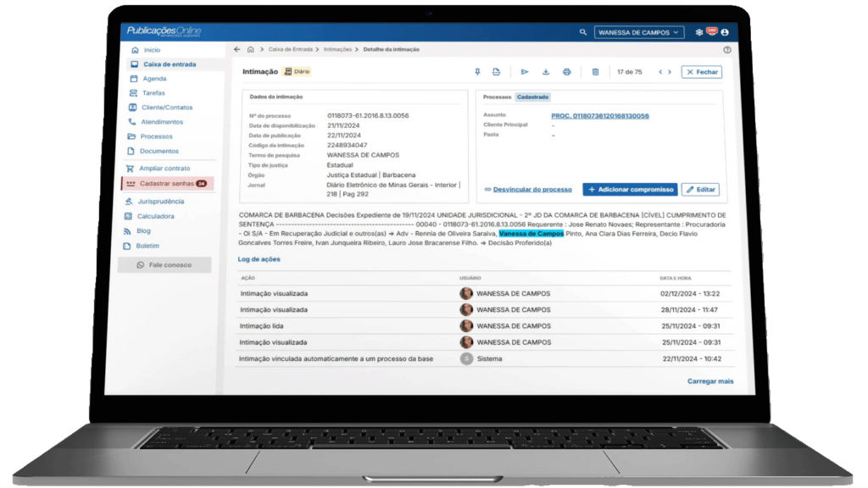Open the search magnifier in the header
The height and width of the screenshot is (488, 868).
coord(583,32)
